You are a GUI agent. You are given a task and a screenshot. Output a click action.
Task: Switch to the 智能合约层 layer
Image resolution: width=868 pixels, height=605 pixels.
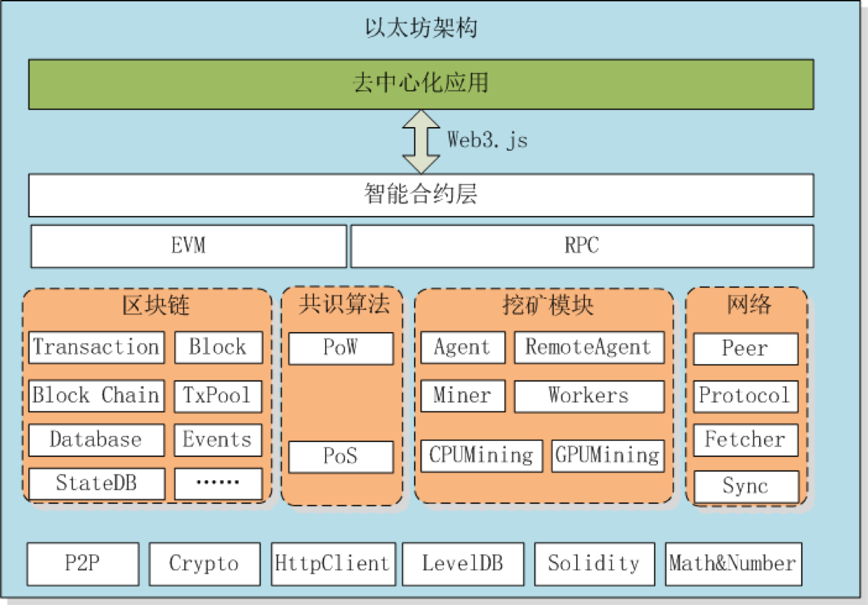(x=420, y=195)
